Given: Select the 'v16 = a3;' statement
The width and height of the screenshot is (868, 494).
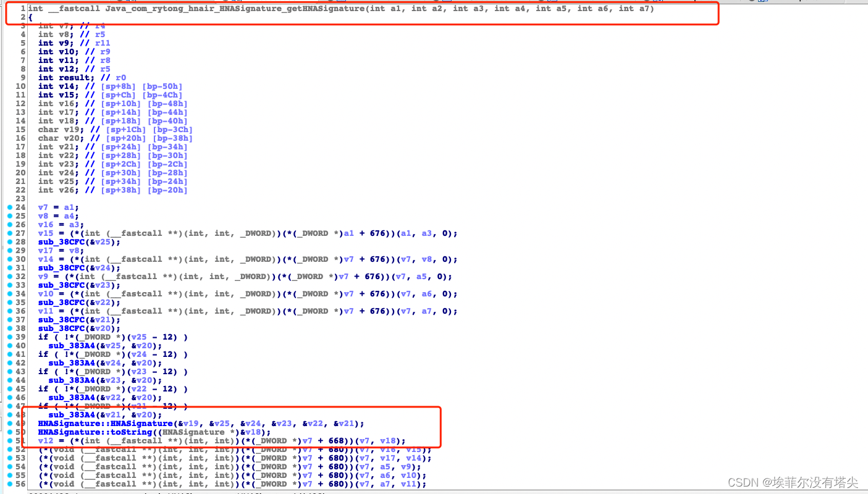Looking at the screenshot, I should click(61, 225).
